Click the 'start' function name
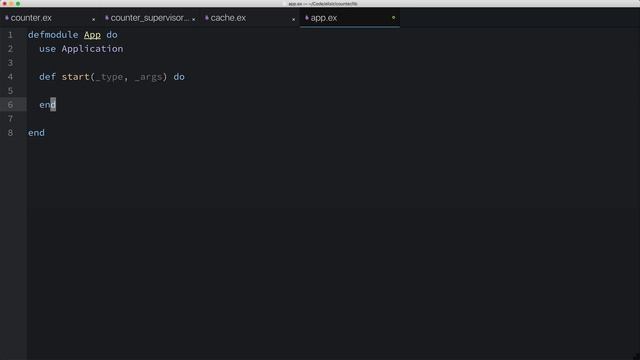The height and width of the screenshot is (360, 640). click(76, 77)
